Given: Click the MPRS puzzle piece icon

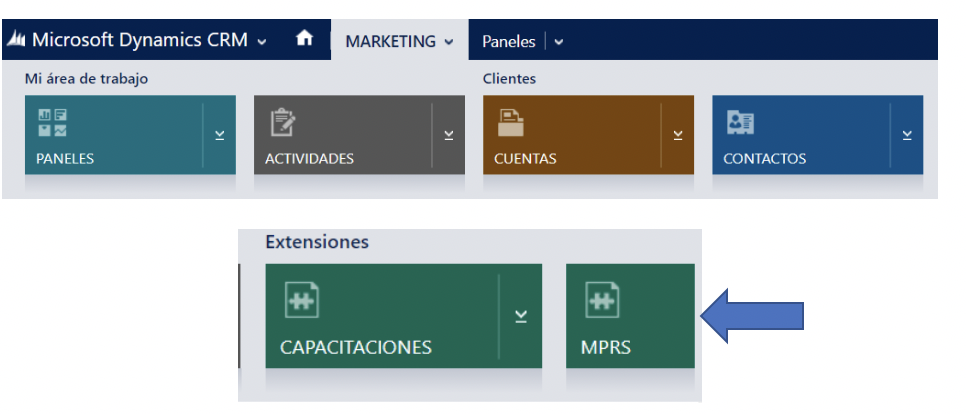Looking at the screenshot, I should point(600,300).
